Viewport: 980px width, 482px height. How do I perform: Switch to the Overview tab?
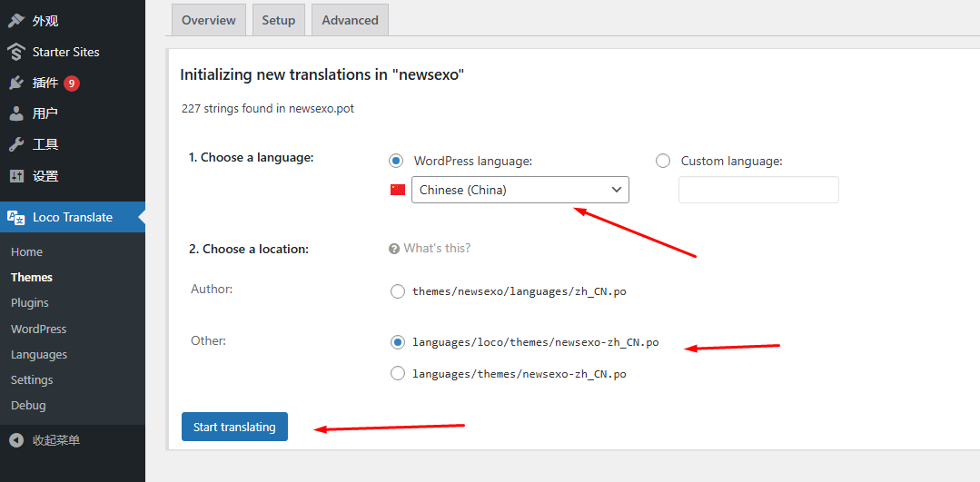tap(209, 20)
